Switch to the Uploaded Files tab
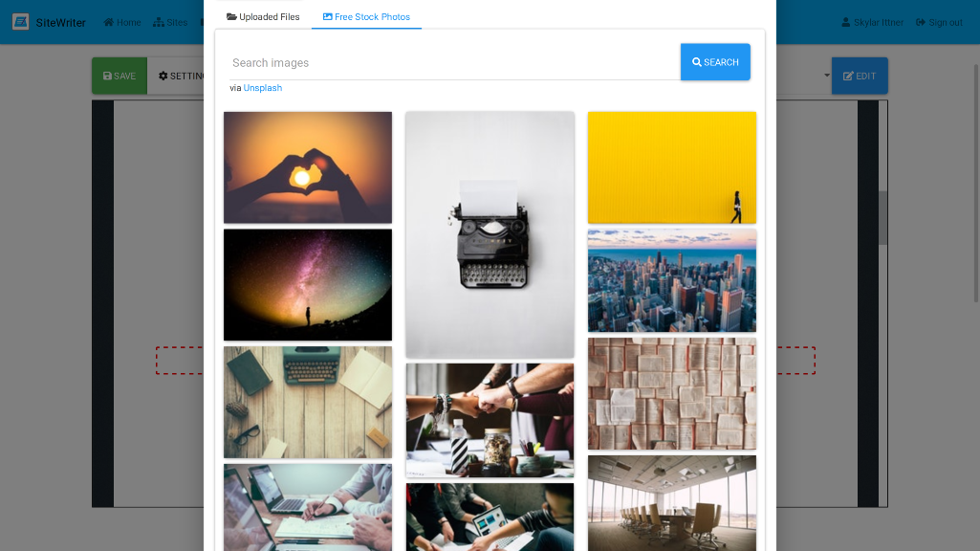This screenshot has width=980, height=551. coord(263,17)
